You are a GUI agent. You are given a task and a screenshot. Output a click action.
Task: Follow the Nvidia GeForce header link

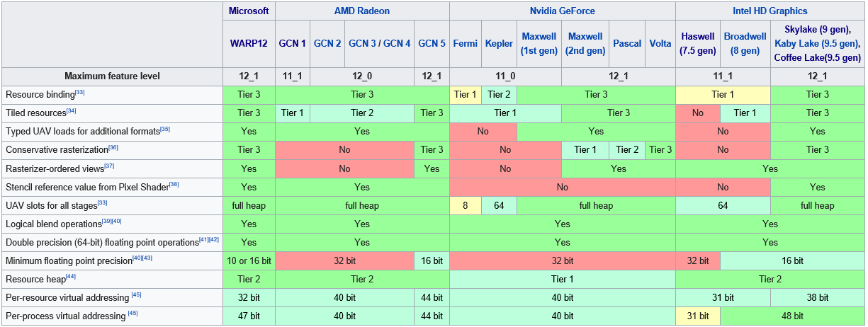click(x=563, y=11)
